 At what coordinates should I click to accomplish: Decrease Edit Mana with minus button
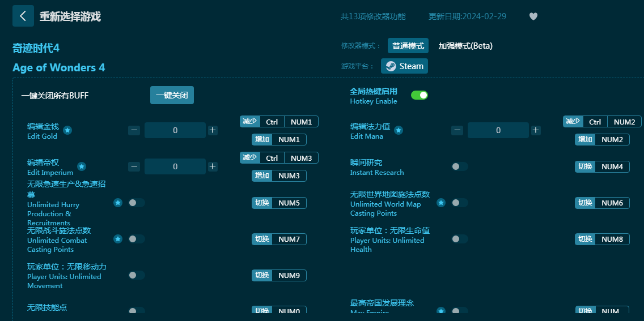tap(457, 130)
